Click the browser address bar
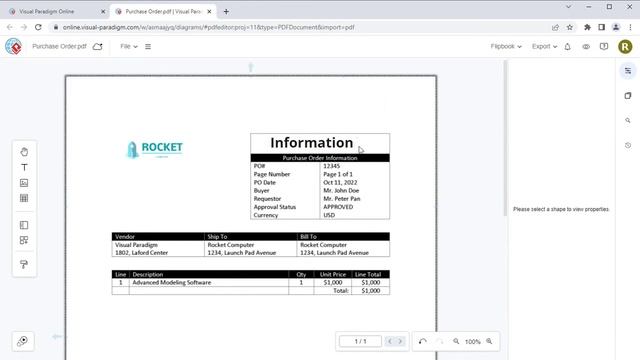Viewport: 640px width, 360px height. click(x=300, y=27)
